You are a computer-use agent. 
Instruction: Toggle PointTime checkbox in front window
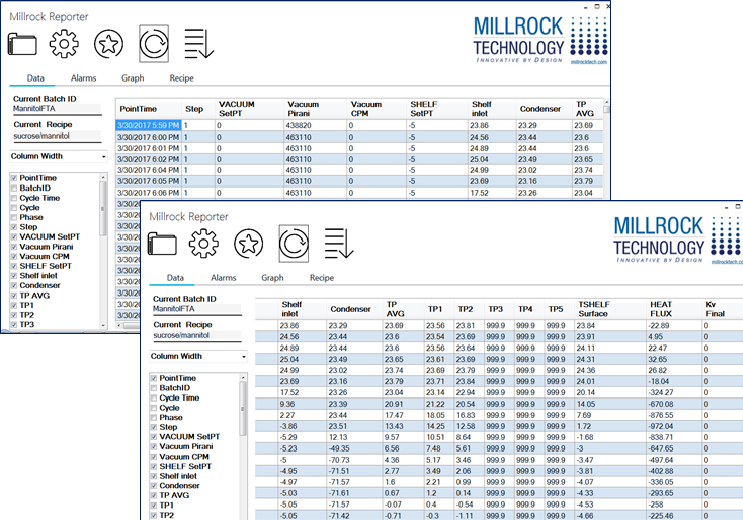(x=154, y=378)
